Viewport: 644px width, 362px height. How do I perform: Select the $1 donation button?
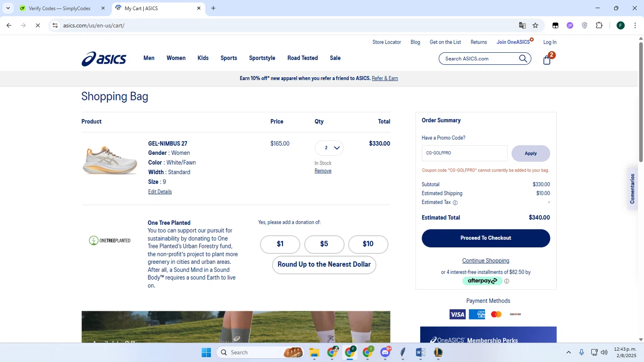pyautogui.click(x=280, y=244)
